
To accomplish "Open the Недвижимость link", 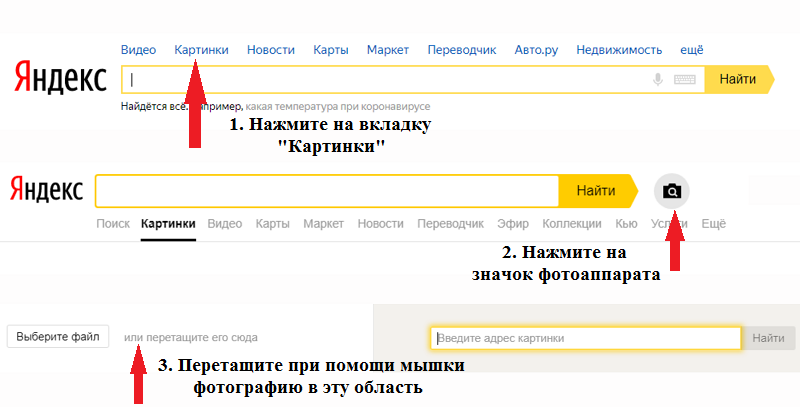I will click(x=619, y=50).
